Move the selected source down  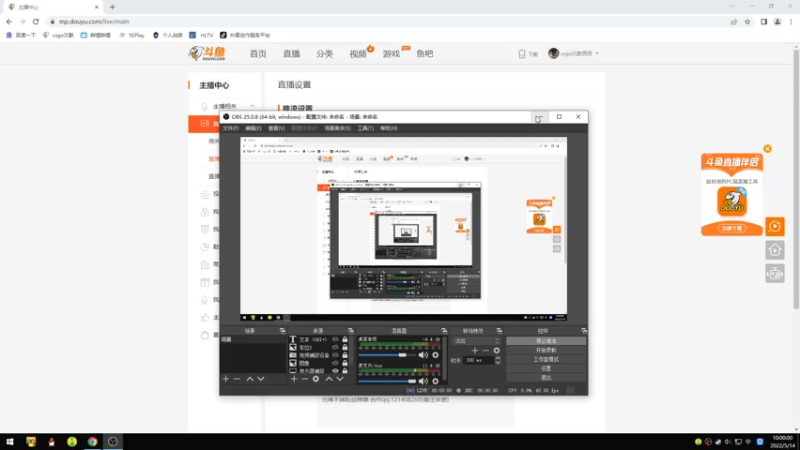click(x=340, y=379)
